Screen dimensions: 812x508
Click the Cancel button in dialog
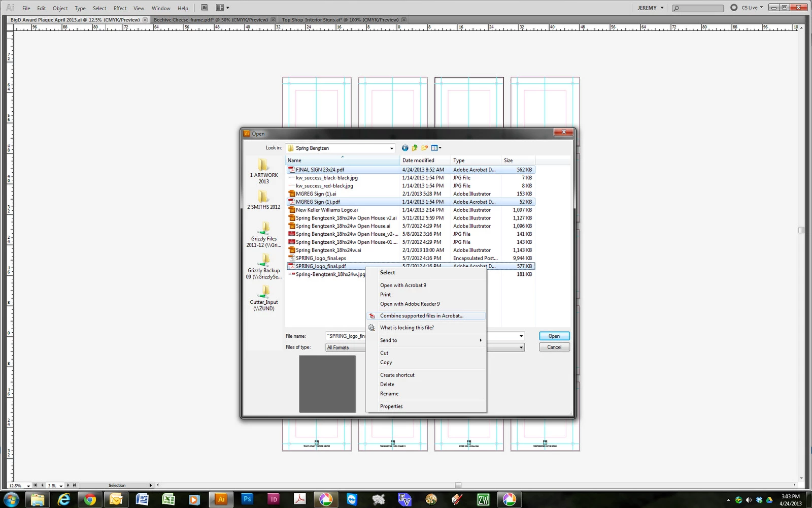coord(554,347)
